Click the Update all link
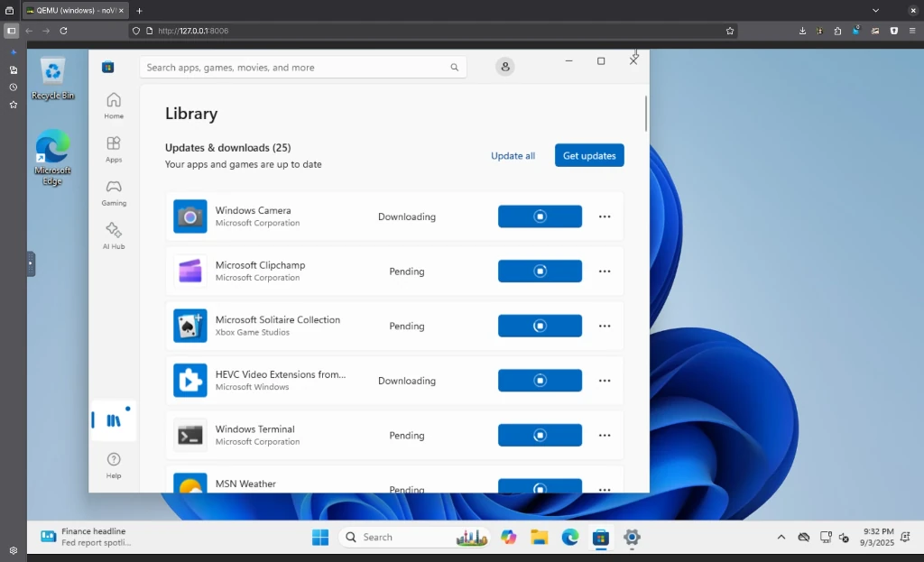924x562 pixels. pyautogui.click(x=513, y=155)
